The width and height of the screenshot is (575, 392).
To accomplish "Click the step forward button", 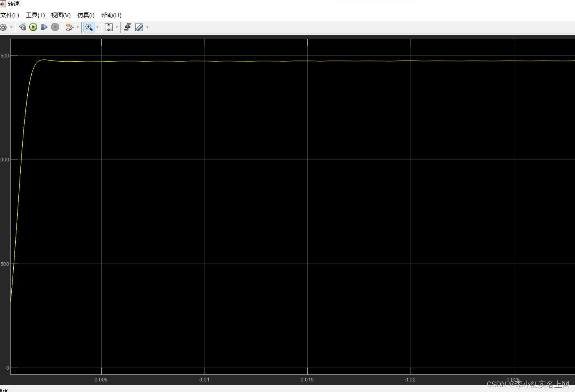I will coord(44,27).
